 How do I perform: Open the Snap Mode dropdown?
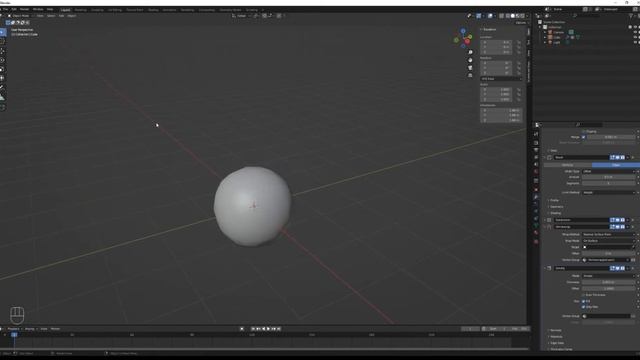click(x=609, y=241)
